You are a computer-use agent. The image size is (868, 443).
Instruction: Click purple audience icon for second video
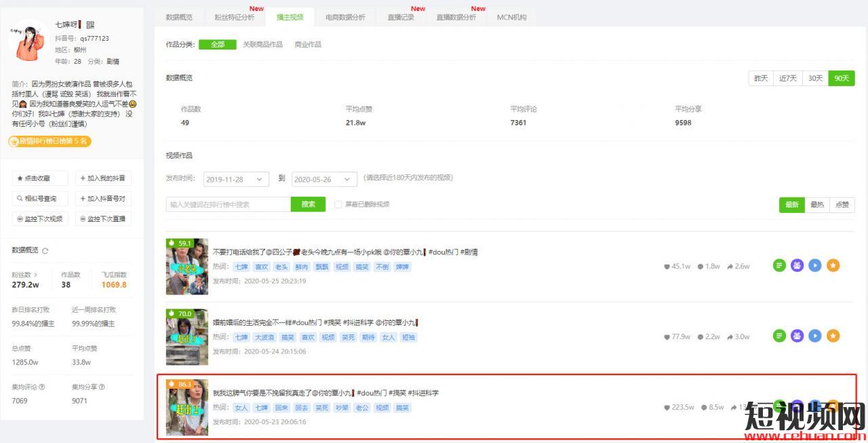(x=797, y=336)
